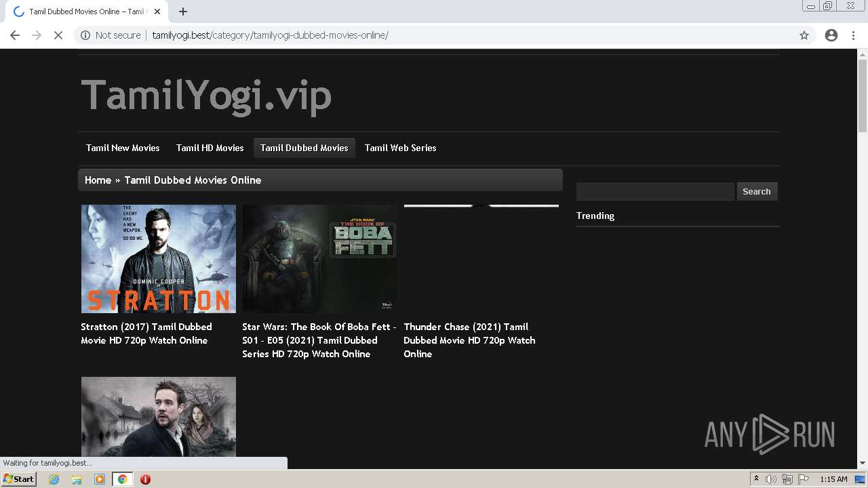Select Tamil Dubbed Movies menu item
The height and width of the screenshot is (488, 868).
pyautogui.click(x=304, y=148)
